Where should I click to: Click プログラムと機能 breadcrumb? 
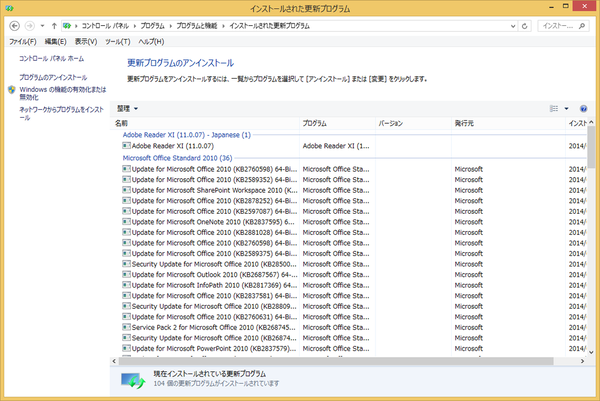197,26
